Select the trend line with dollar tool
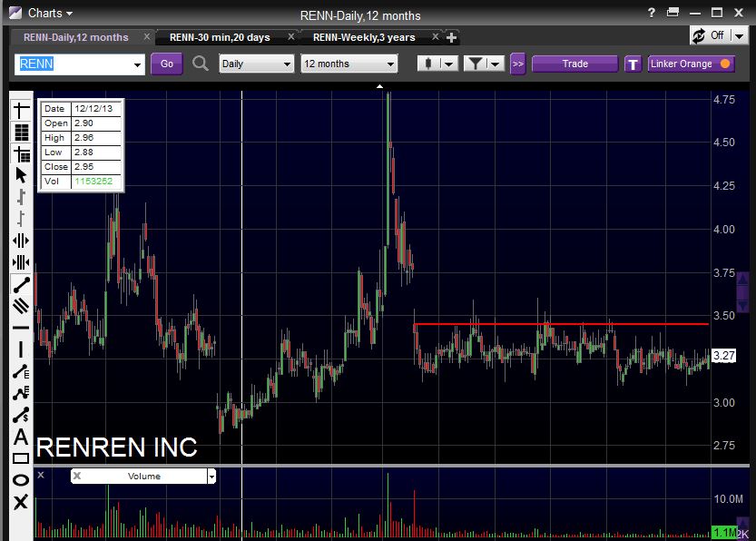The image size is (756, 541). 21,415
